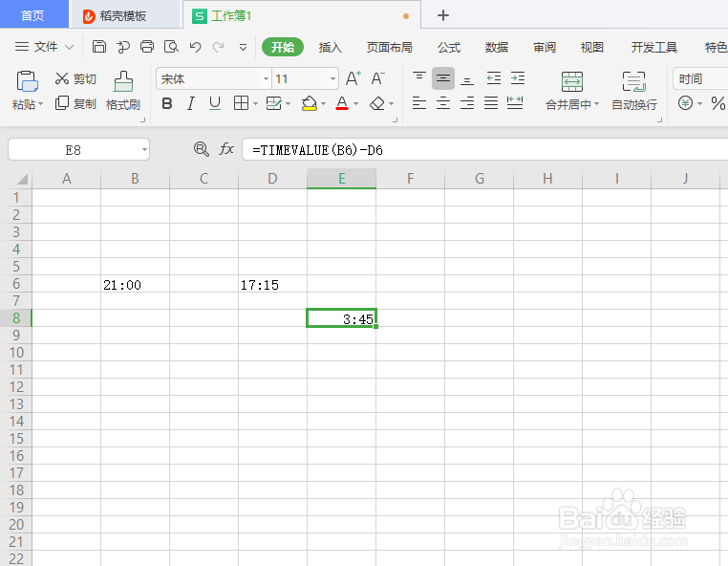Screen dimensions: 728x566
Task: Click the currency format icon
Action: tap(685, 102)
